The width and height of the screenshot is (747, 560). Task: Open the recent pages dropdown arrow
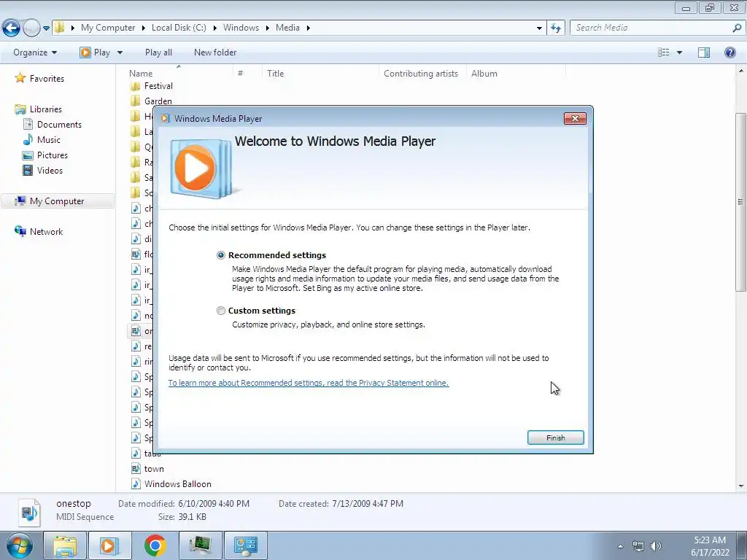[46, 28]
